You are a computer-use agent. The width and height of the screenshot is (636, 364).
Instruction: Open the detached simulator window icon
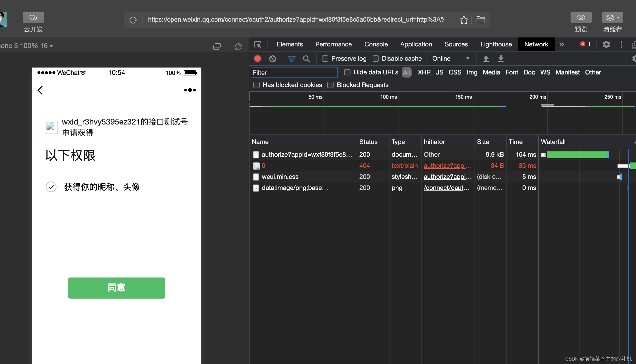217,46
